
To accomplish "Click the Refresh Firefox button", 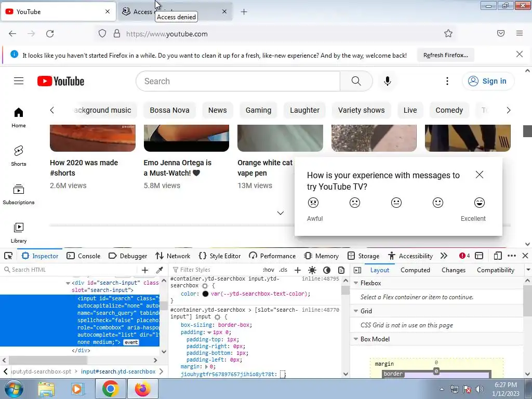I will click(x=445, y=55).
